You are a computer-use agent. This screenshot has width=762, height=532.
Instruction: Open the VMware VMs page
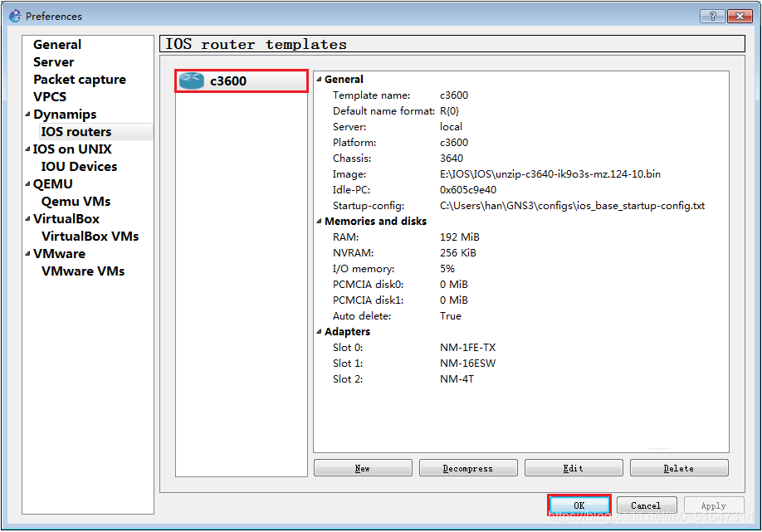[83, 271]
